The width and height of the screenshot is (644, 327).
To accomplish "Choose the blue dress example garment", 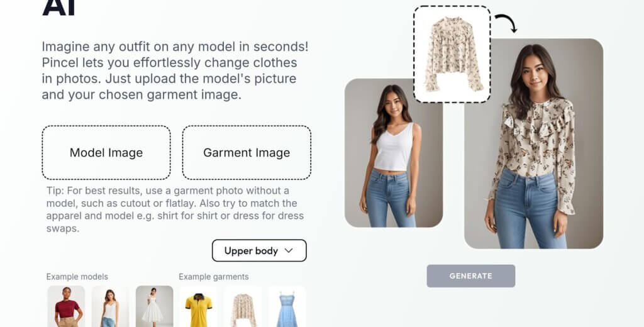I will coord(287,306).
